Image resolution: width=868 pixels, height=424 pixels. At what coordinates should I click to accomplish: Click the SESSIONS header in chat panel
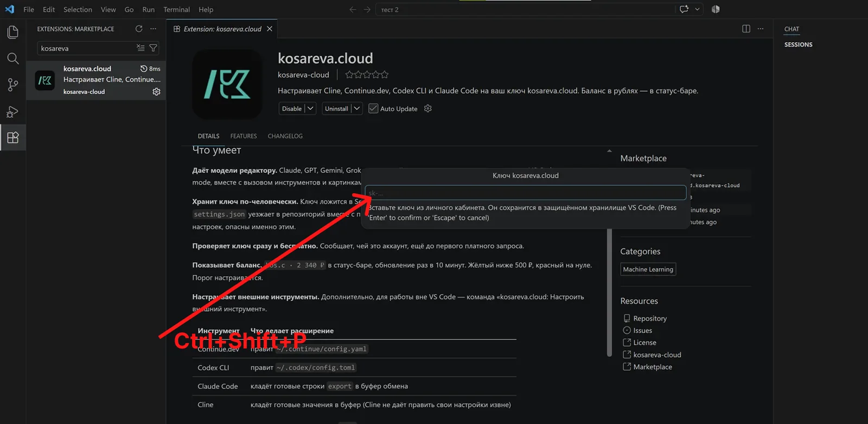pos(798,45)
